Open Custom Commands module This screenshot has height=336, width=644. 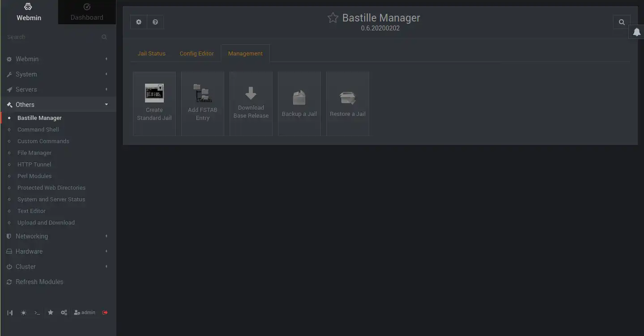[43, 141]
